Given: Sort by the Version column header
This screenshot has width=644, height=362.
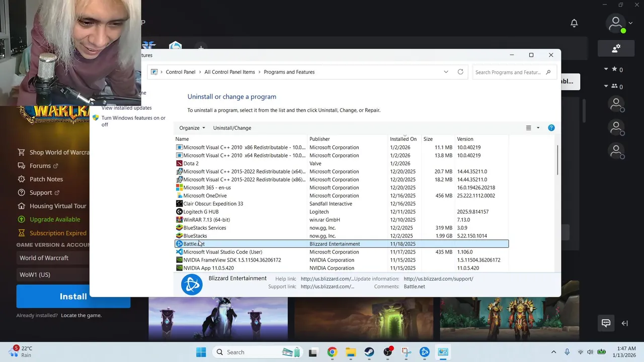Looking at the screenshot, I should 481,139.
